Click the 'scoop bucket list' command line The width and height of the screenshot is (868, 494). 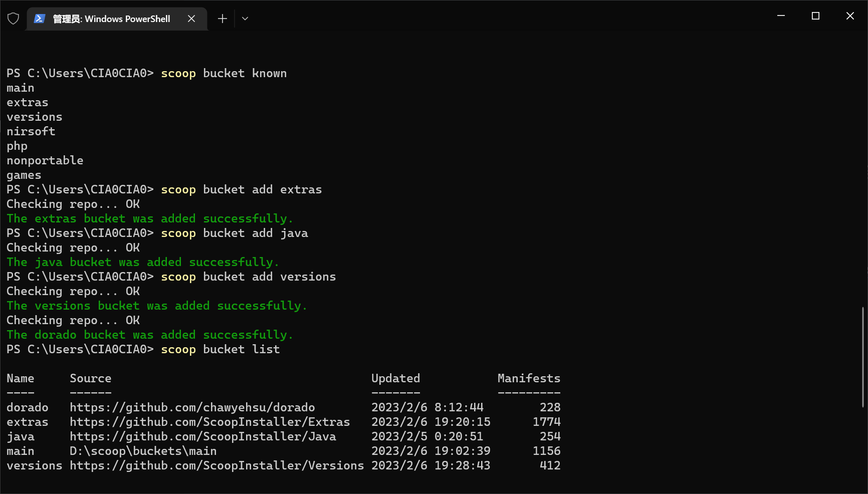coord(220,349)
